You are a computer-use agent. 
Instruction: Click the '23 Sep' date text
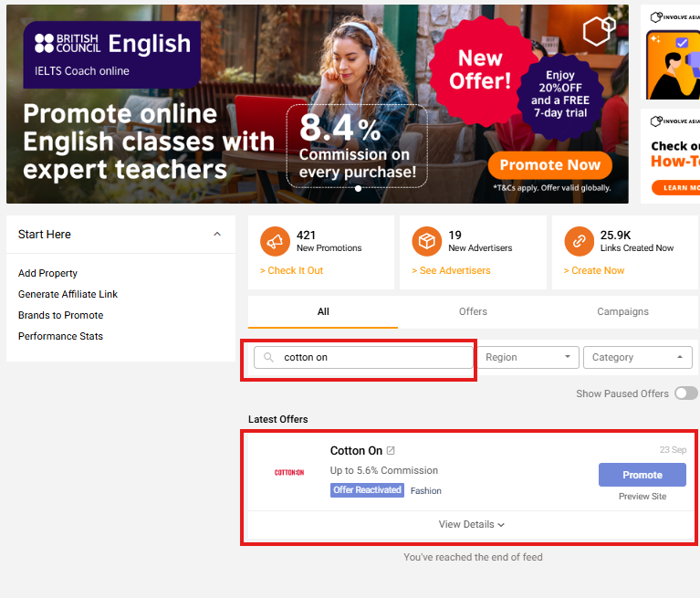(x=673, y=450)
